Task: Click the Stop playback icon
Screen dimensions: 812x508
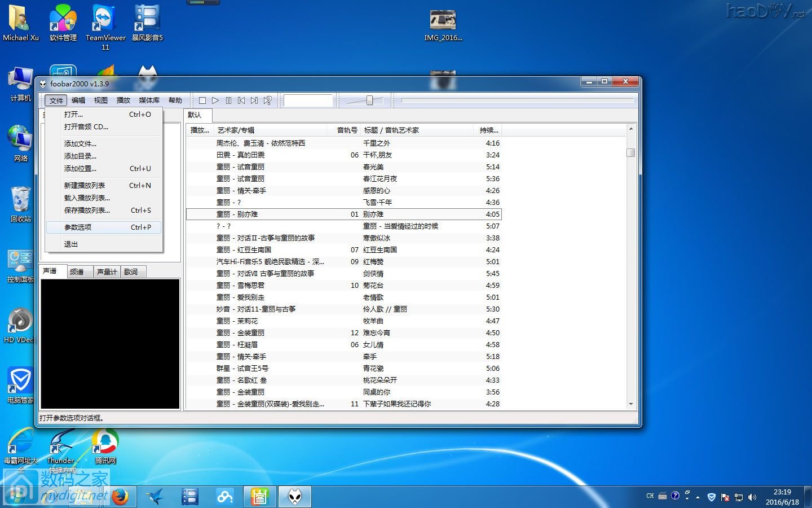Action: (x=202, y=100)
